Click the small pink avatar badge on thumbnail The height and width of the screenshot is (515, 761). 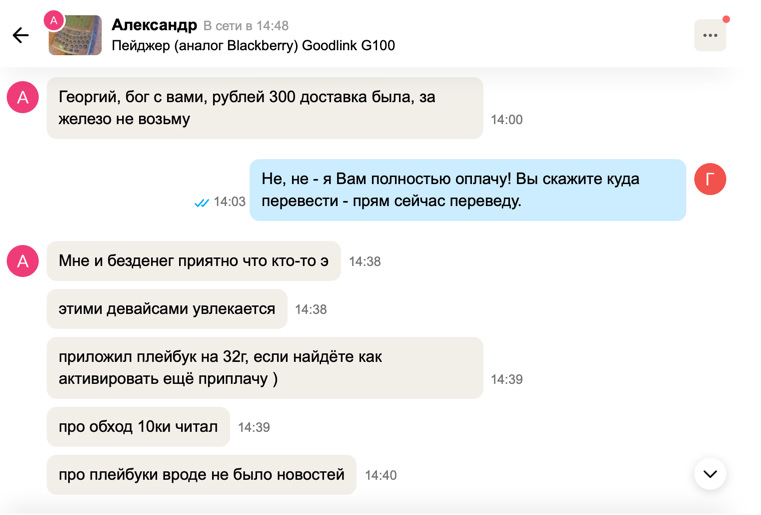click(x=54, y=20)
